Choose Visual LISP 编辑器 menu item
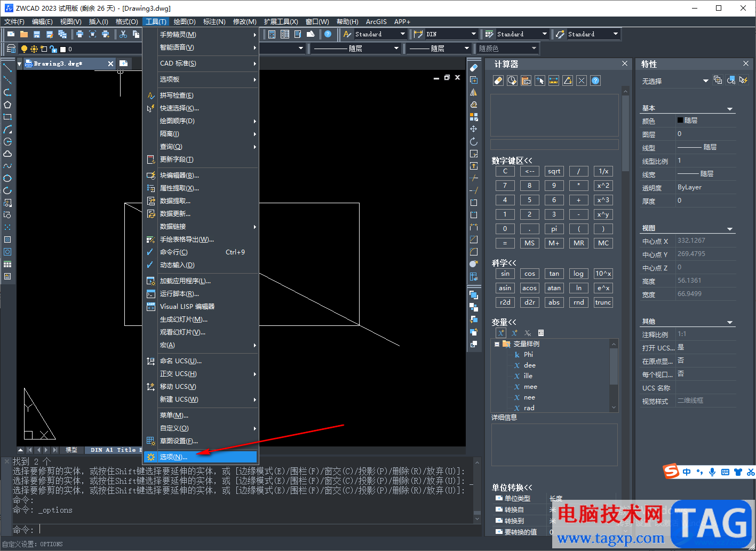Viewport: 756px width, 551px height. (201, 307)
